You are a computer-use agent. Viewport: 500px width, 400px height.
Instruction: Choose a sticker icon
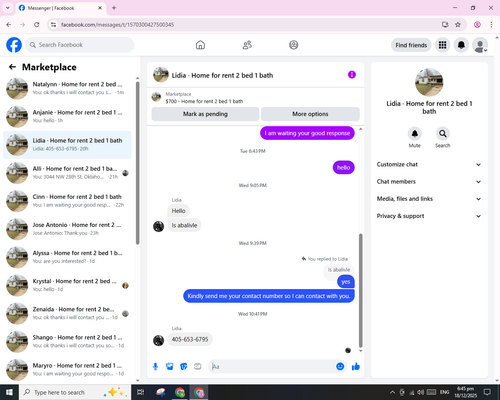[184, 367]
